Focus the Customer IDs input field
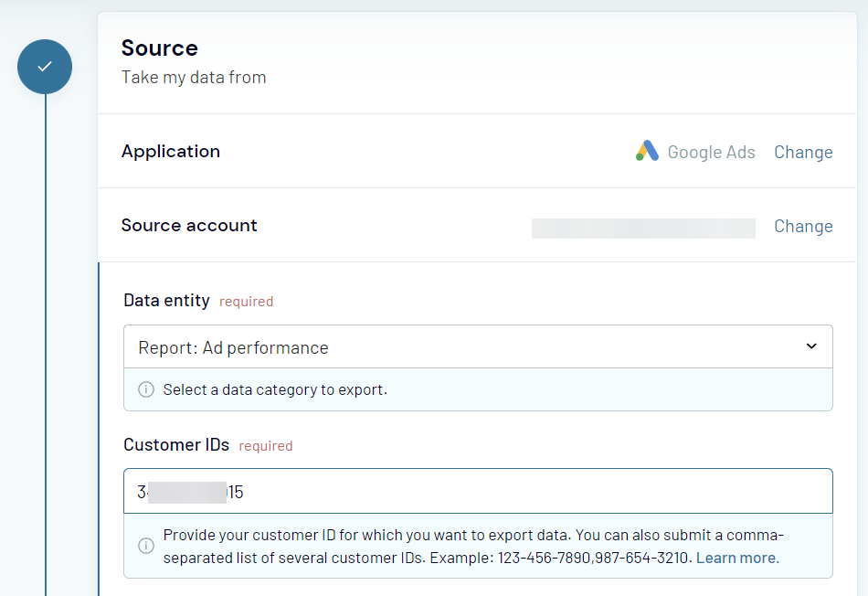 (x=478, y=491)
